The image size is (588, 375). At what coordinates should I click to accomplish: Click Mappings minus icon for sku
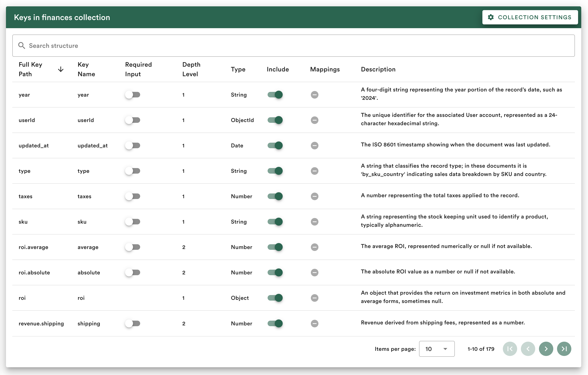[x=314, y=222]
